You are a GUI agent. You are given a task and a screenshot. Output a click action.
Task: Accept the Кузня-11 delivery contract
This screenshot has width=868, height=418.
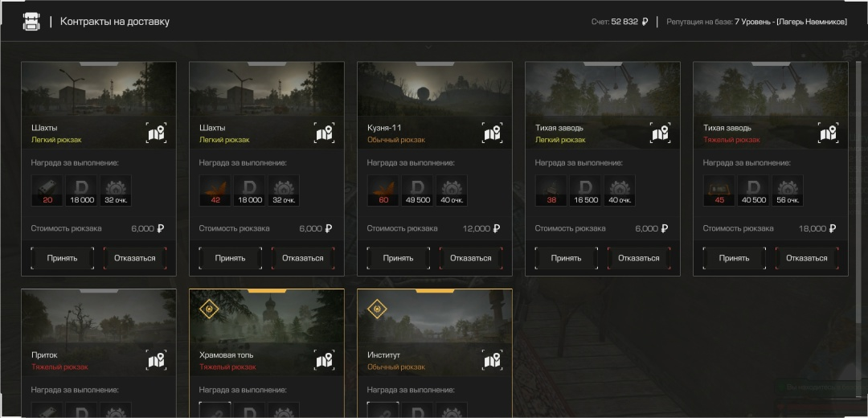pyautogui.click(x=399, y=258)
